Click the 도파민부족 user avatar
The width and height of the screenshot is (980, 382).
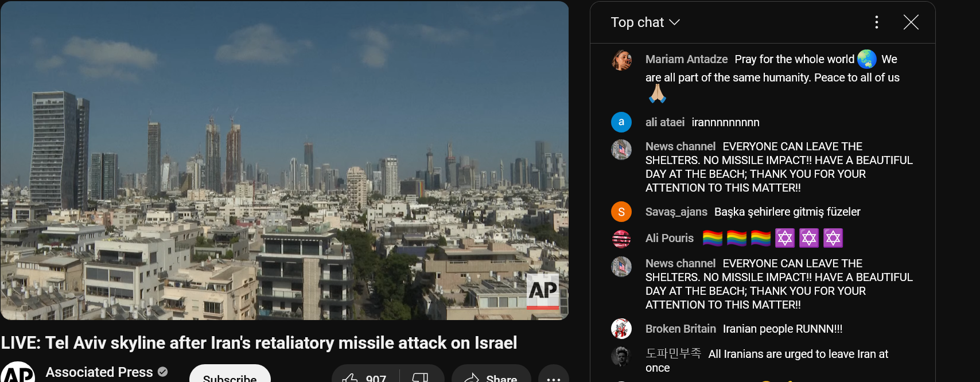click(621, 356)
